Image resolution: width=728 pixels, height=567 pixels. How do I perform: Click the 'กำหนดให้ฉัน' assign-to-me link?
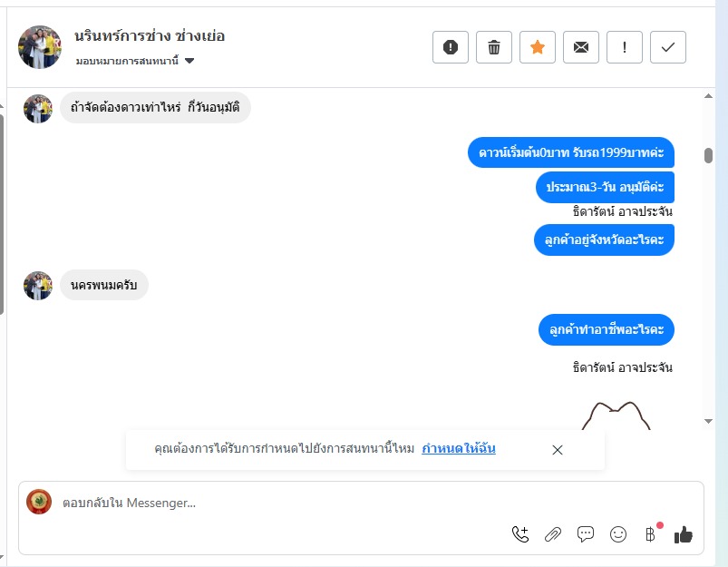point(459,449)
